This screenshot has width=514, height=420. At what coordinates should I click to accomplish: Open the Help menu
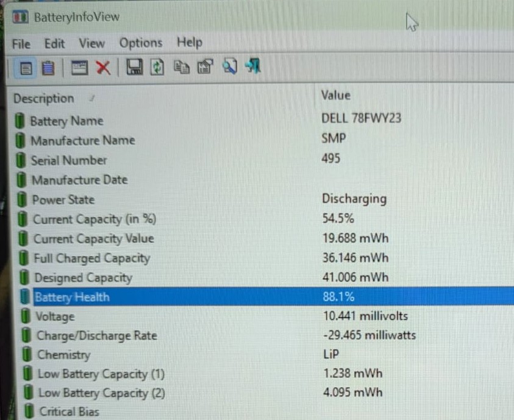(x=190, y=42)
